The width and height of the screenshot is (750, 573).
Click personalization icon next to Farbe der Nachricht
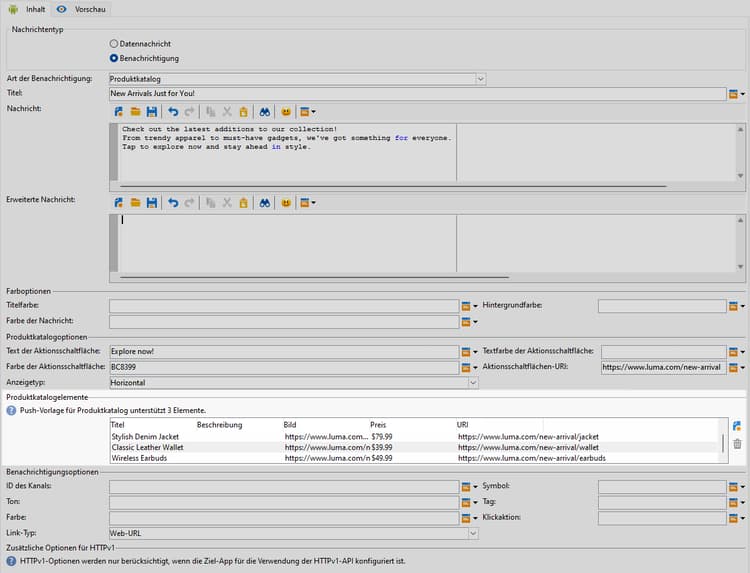(x=466, y=322)
